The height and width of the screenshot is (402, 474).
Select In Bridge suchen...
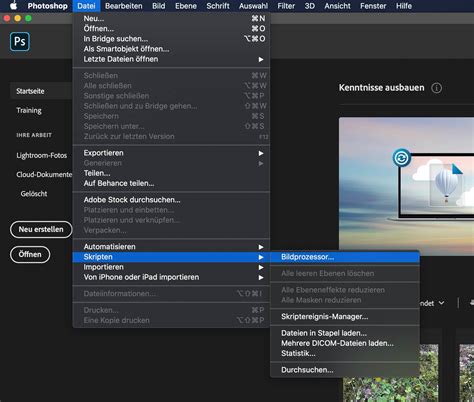coord(171,39)
